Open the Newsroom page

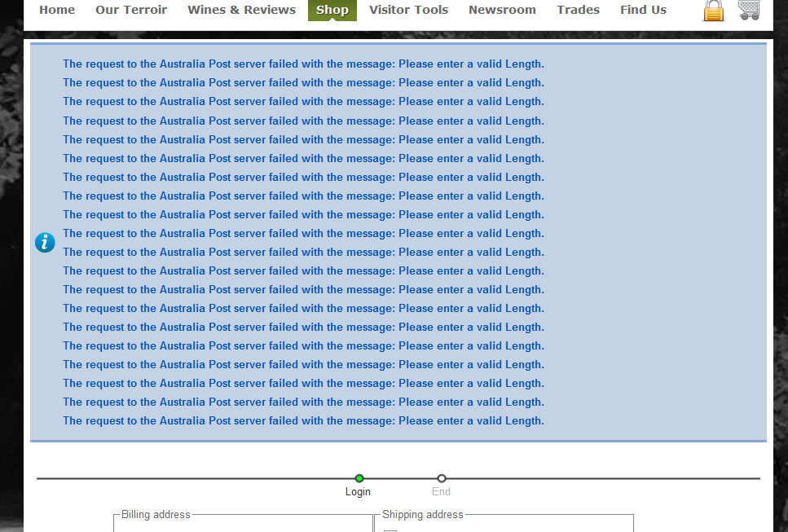[502, 10]
